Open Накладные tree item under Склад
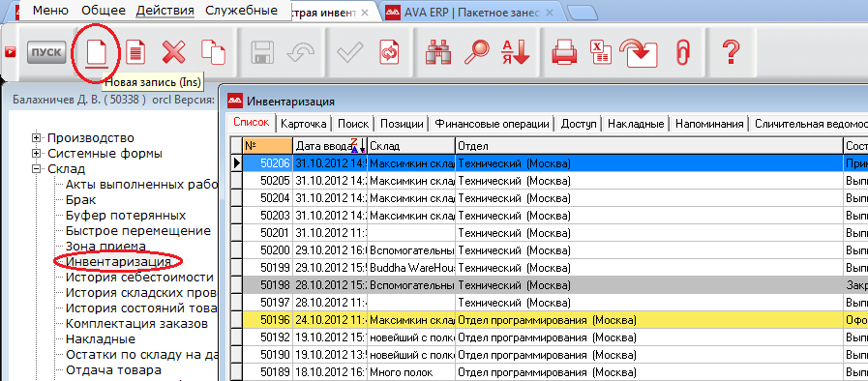 coord(101,339)
